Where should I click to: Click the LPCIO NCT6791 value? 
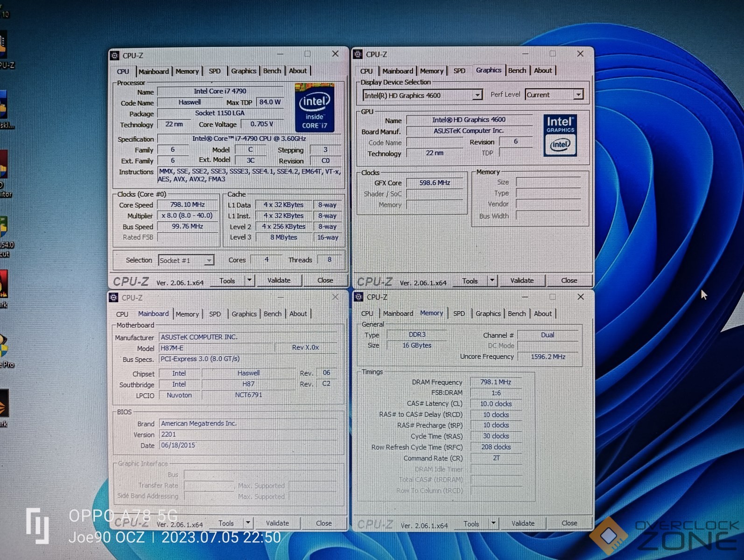249,395
